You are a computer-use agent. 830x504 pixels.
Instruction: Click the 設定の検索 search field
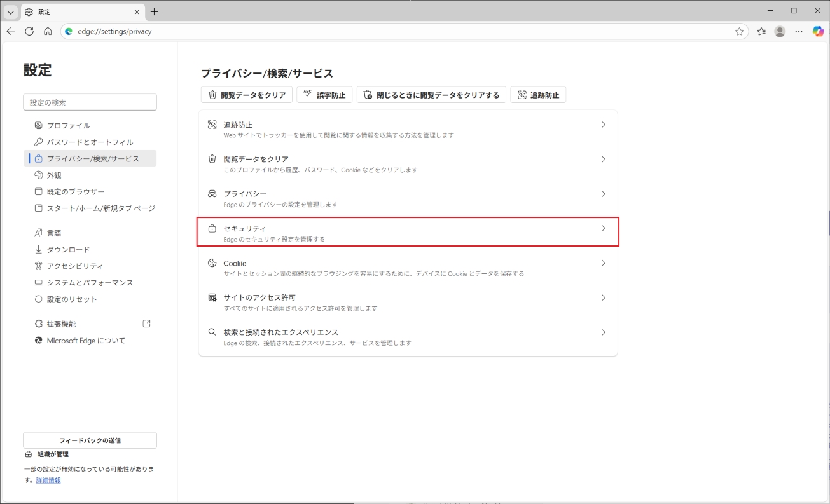click(x=90, y=102)
